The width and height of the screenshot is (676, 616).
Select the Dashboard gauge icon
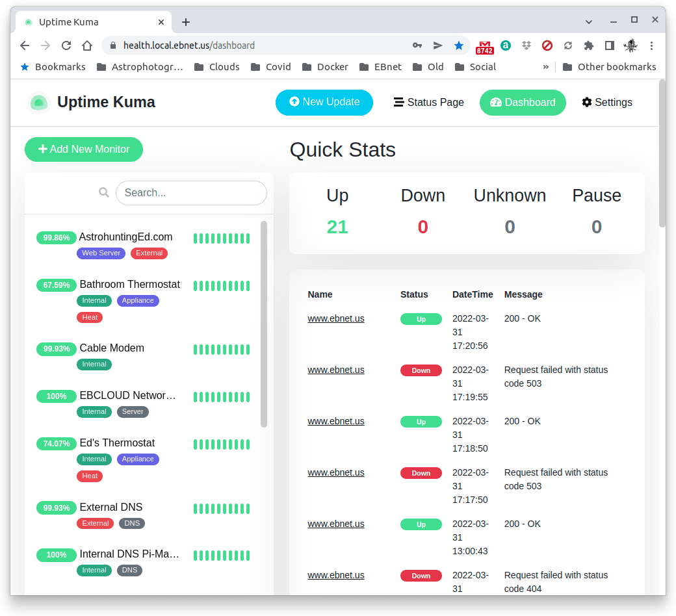[496, 103]
